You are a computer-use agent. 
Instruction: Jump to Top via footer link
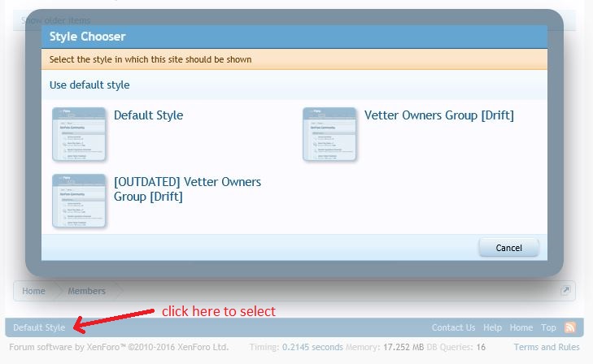click(x=548, y=327)
